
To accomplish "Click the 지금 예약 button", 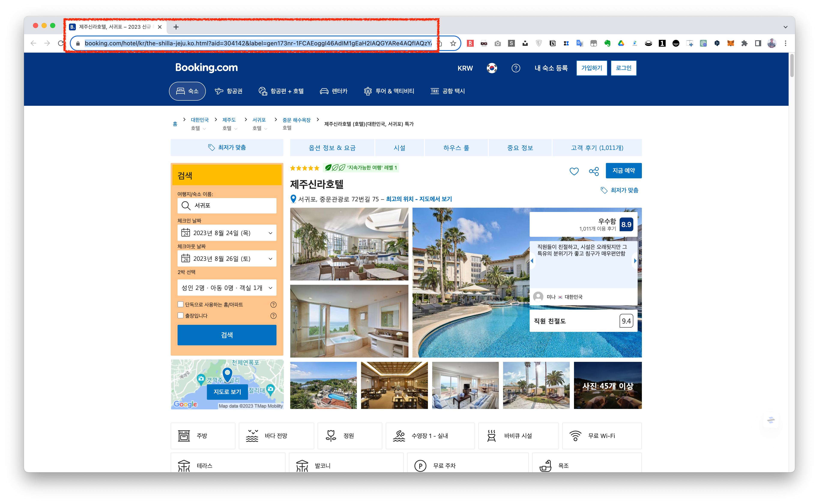I will click(x=624, y=171).
